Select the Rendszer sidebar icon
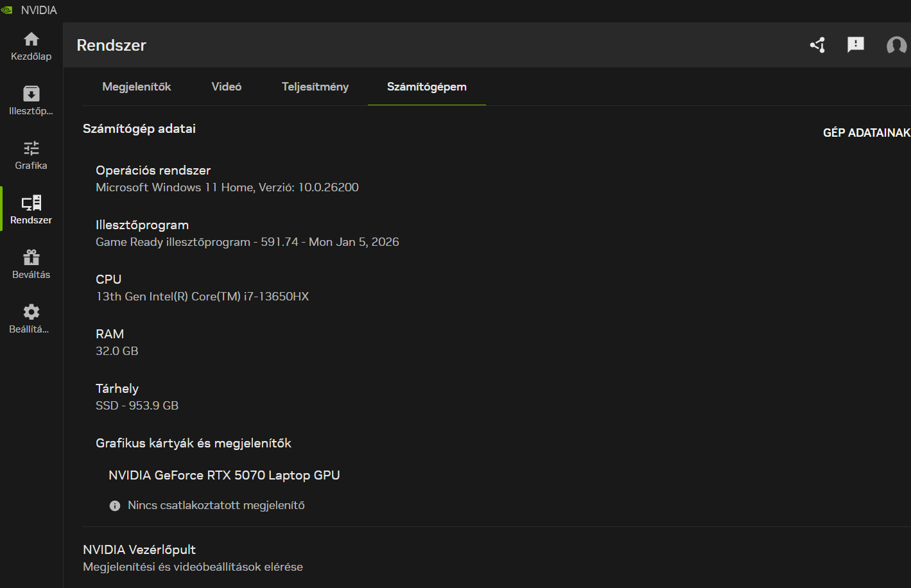This screenshot has width=911, height=588. pyautogui.click(x=31, y=203)
